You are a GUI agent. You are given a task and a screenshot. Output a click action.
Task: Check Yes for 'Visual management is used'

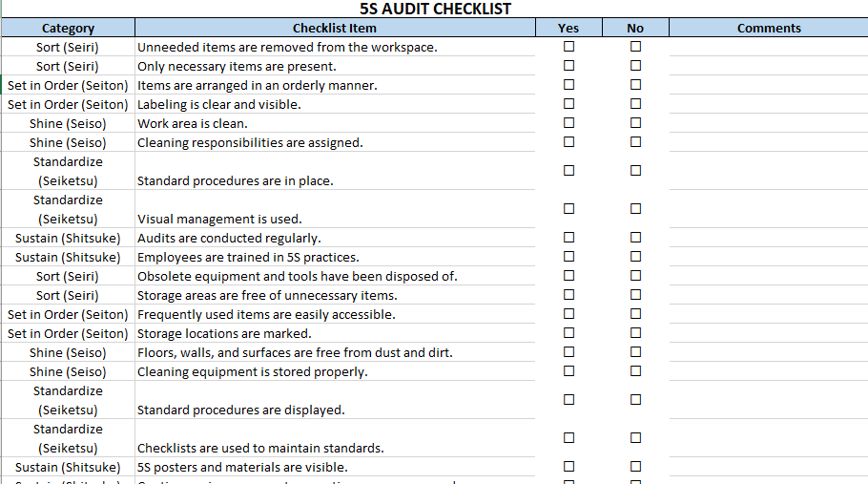[568, 208]
